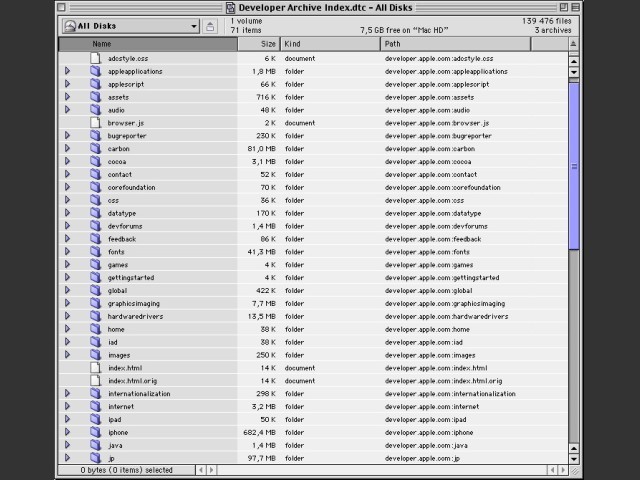
Task: Select the internationalization folder icon
Action: pos(96,393)
